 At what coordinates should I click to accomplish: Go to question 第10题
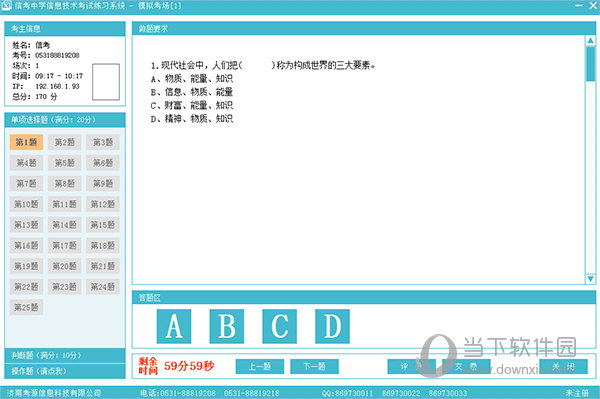coord(26,204)
